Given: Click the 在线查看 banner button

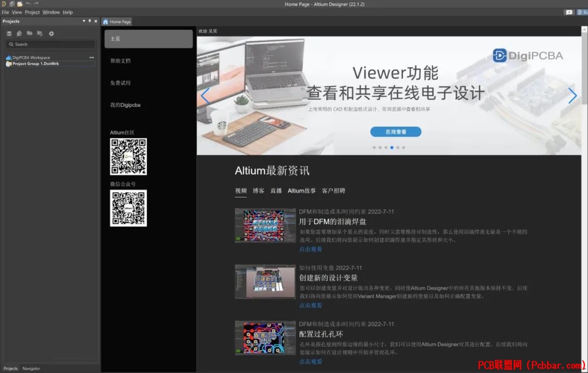Looking at the screenshot, I should (x=396, y=132).
